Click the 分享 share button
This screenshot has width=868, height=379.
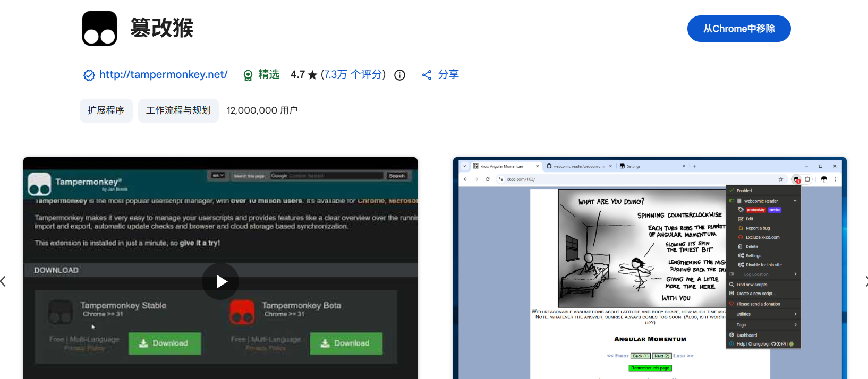tap(440, 75)
